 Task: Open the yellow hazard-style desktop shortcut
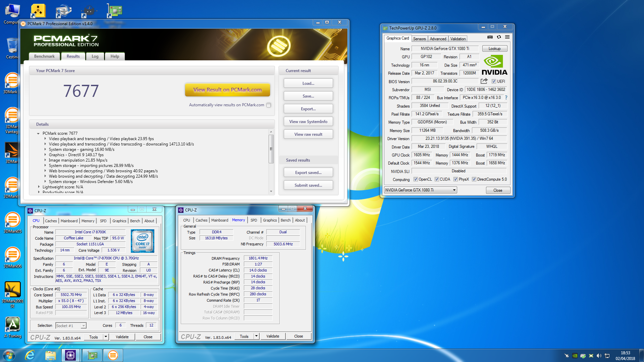pos(38,11)
